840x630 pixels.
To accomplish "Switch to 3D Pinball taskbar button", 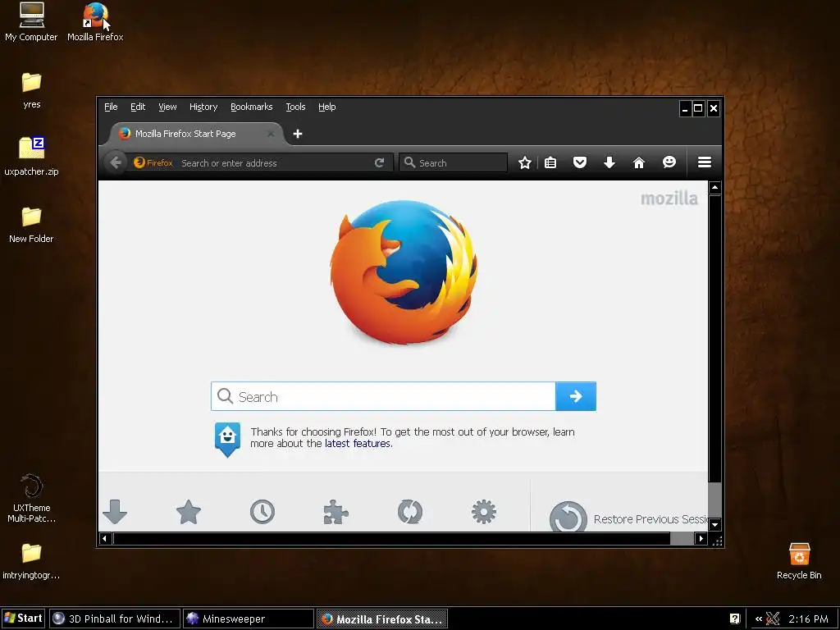I will pos(114,619).
